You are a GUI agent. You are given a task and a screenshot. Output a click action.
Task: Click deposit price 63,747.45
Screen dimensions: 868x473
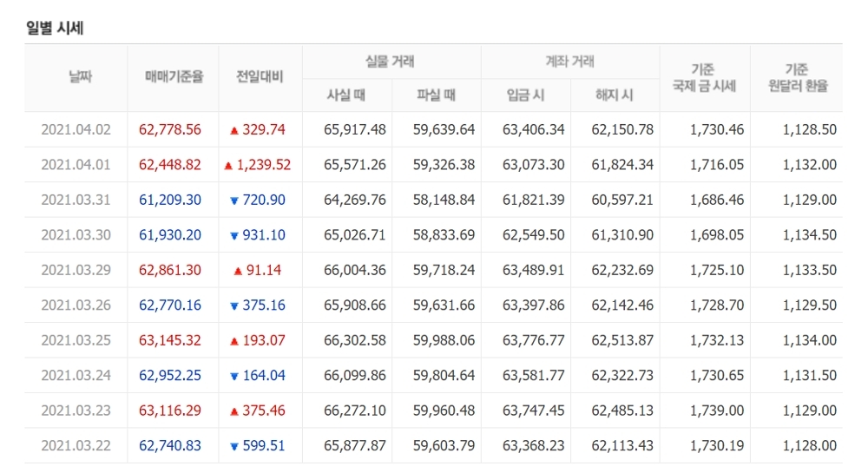[x=534, y=411]
